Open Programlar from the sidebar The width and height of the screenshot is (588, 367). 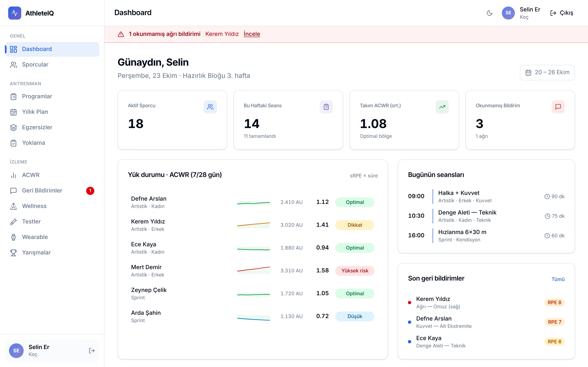(x=52, y=96)
